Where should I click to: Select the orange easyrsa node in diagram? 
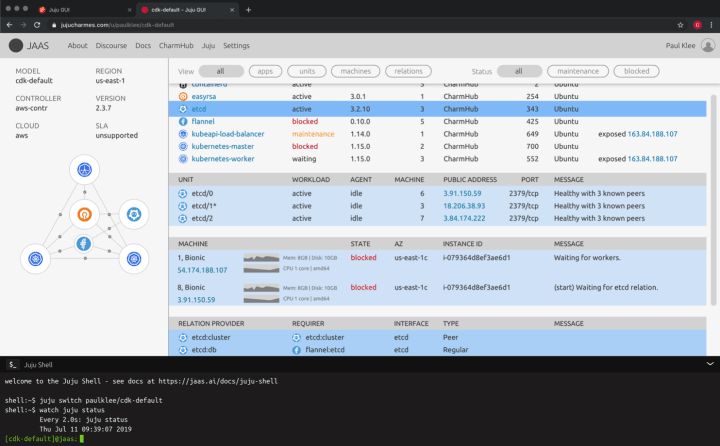84,214
